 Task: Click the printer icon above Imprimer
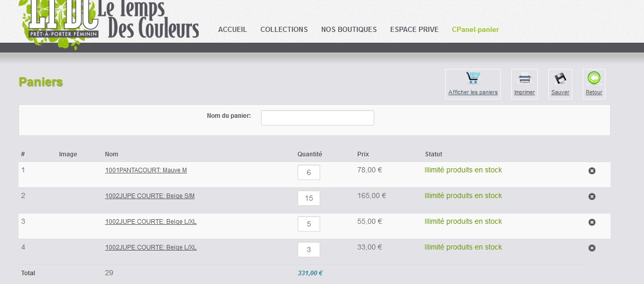(525, 79)
